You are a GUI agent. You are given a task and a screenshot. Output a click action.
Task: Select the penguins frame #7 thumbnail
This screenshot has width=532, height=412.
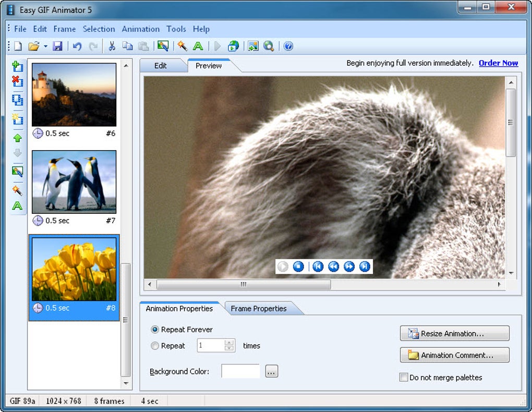point(74,182)
